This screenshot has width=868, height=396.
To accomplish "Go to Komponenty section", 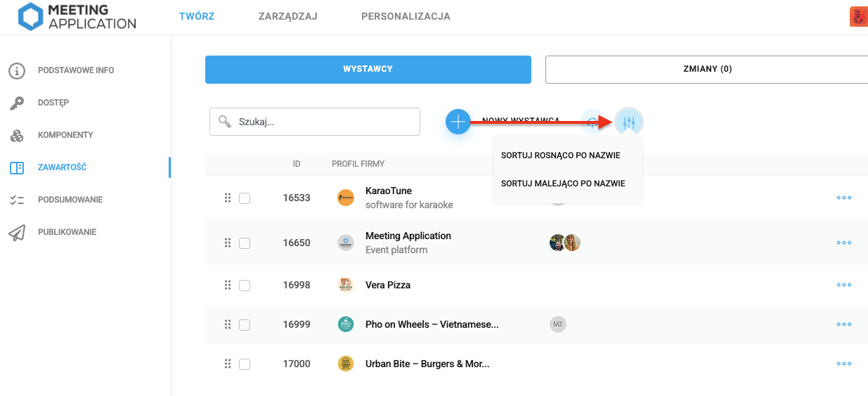I will click(x=65, y=135).
